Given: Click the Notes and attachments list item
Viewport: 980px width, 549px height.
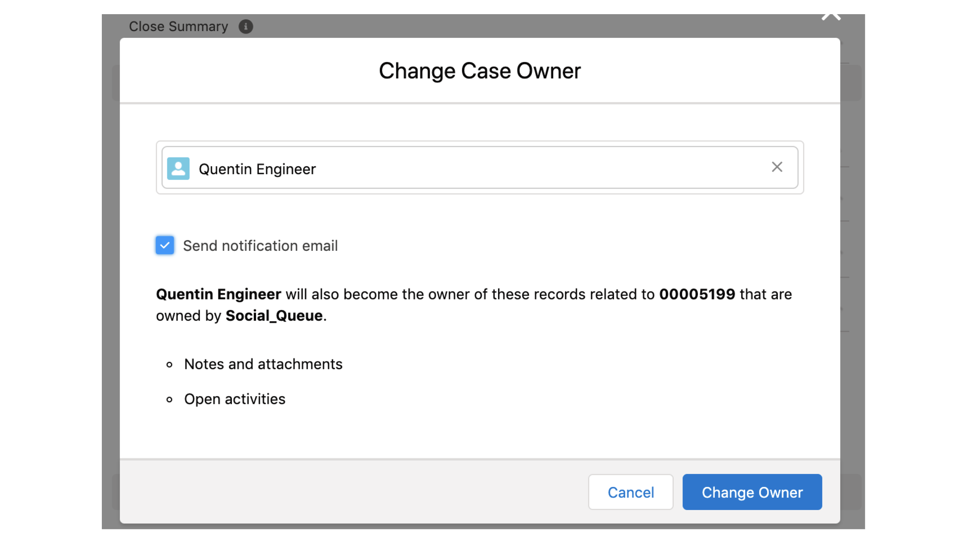Looking at the screenshot, I should [x=263, y=364].
